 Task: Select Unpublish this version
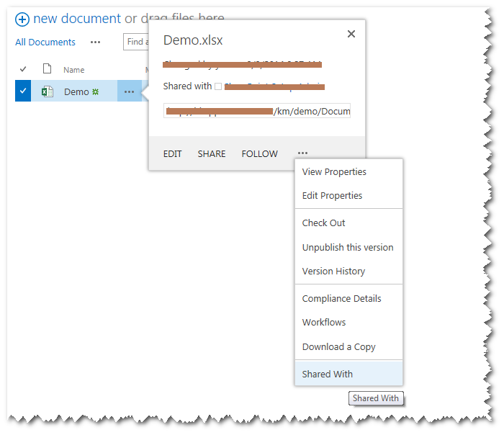pos(348,248)
